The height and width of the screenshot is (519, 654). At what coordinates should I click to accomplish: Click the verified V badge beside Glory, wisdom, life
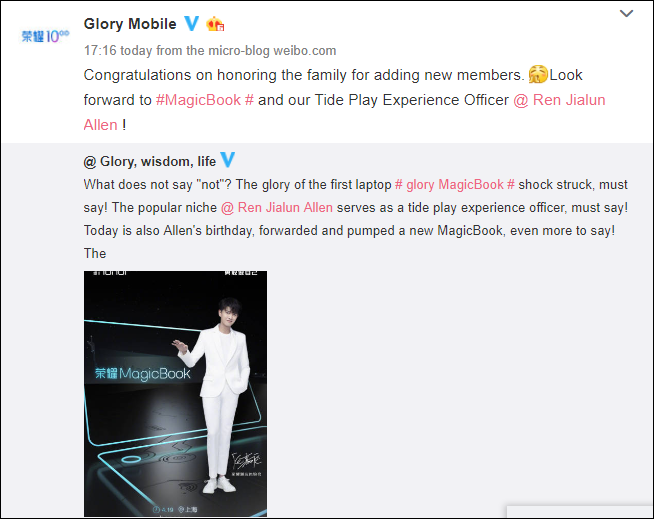coord(227,160)
